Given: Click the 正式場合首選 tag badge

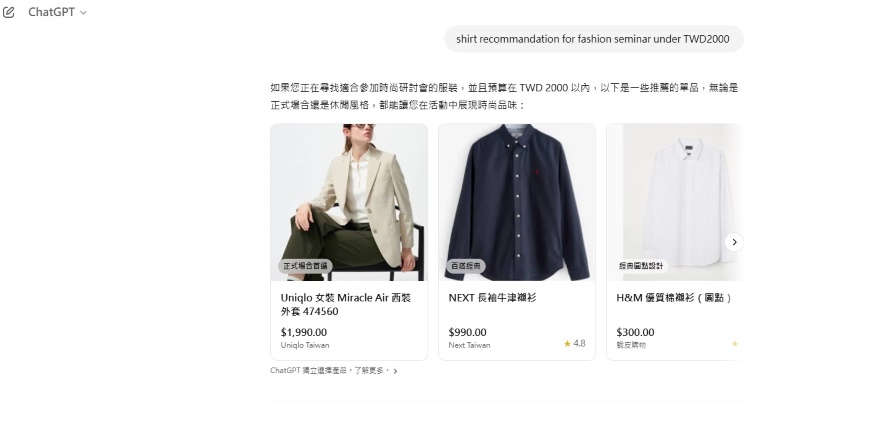Looking at the screenshot, I should (x=305, y=266).
